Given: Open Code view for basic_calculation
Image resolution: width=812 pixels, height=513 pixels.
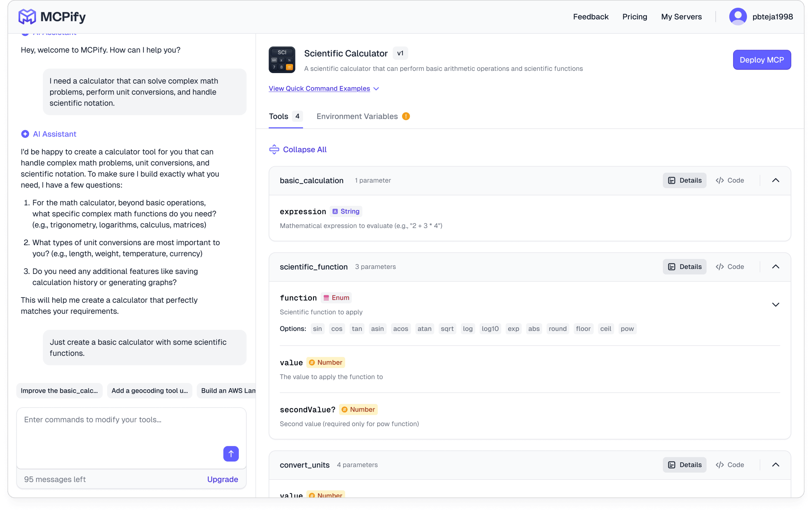Looking at the screenshot, I should pos(730,180).
